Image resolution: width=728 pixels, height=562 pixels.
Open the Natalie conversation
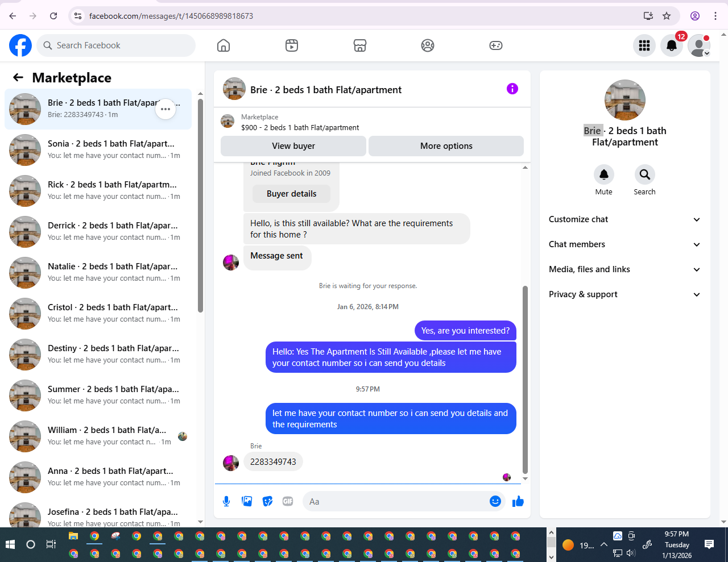click(x=98, y=273)
